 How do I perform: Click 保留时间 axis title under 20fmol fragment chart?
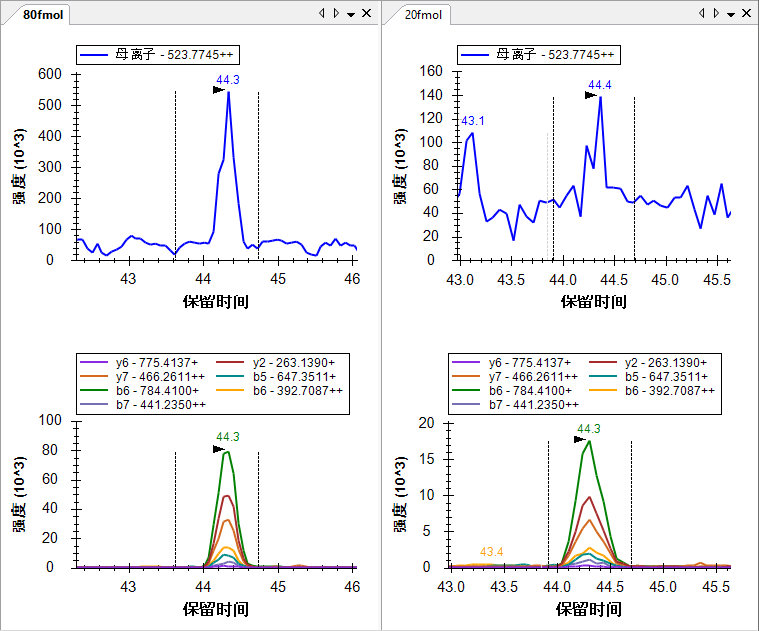coord(589,609)
